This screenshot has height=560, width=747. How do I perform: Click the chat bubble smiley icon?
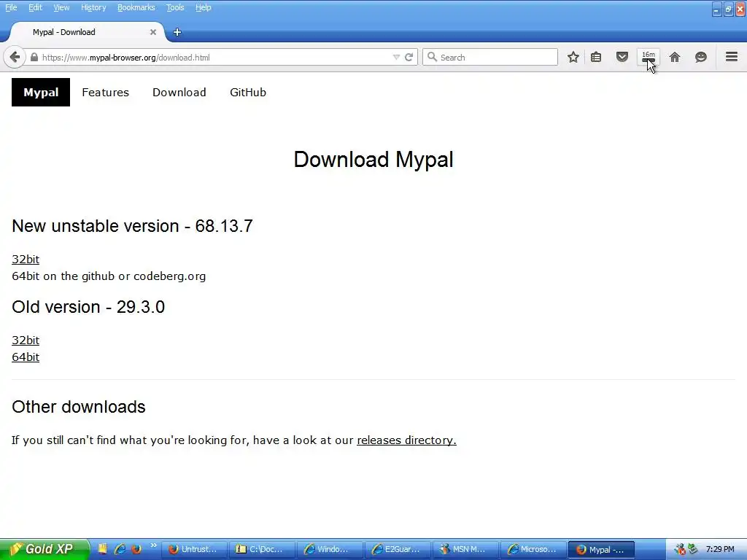pos(701,57)
